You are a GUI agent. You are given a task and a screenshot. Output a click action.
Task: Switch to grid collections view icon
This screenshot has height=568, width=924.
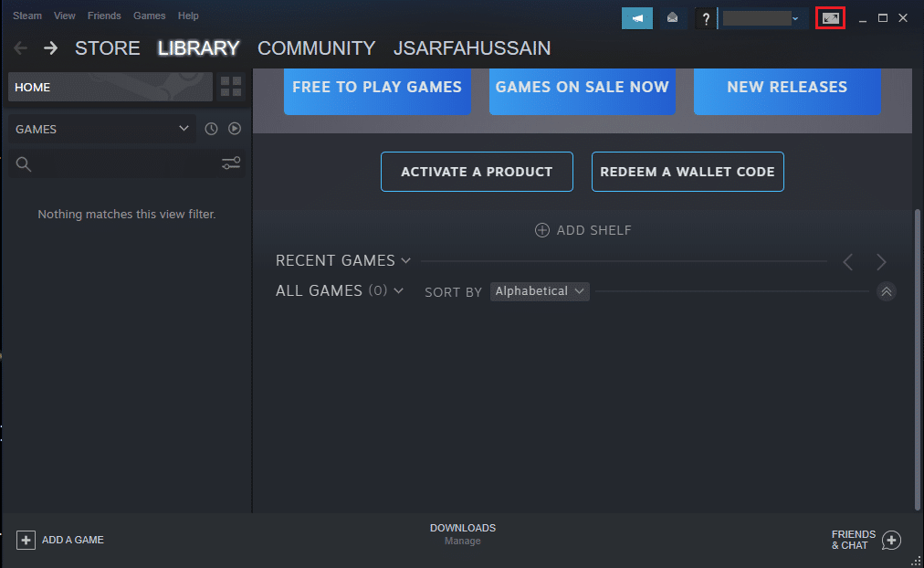tap(231, 87)
